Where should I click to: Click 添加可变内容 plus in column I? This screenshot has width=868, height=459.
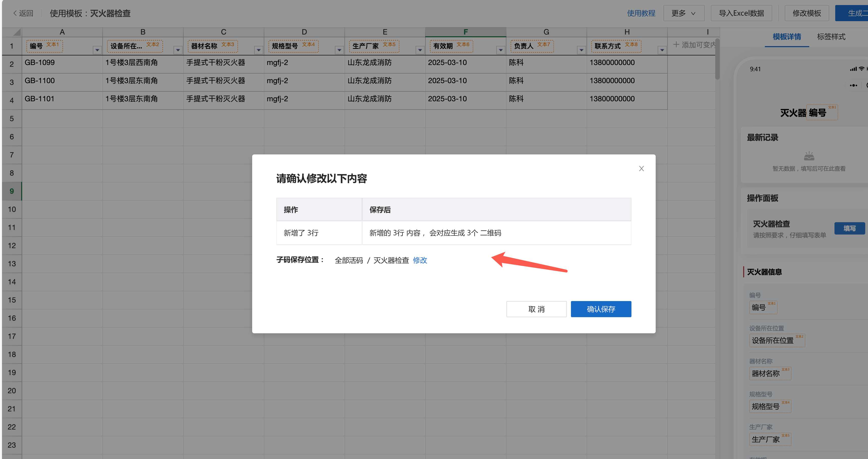pos(694,45)
